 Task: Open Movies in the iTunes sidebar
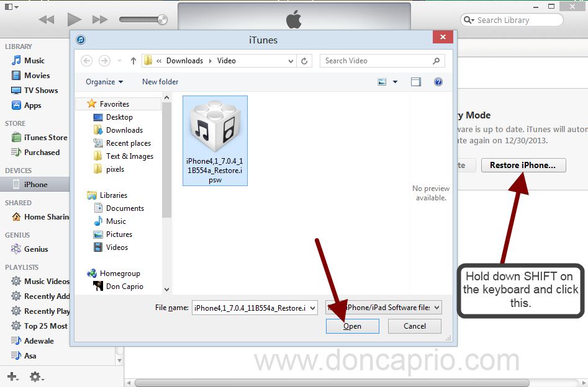[37, 76]
